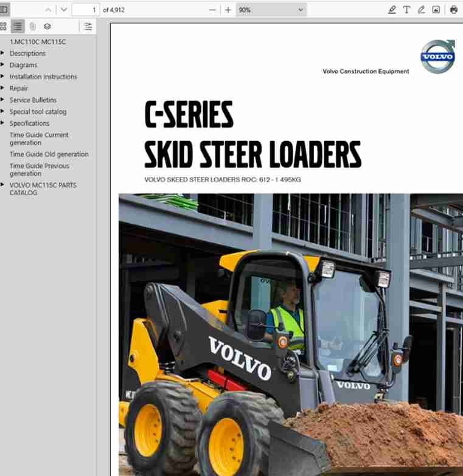Open VOLVO MC115C PARTS CATALOG bookmark
Image resolution: width=463 pixels, height=476 pixels.
point(43,189)
